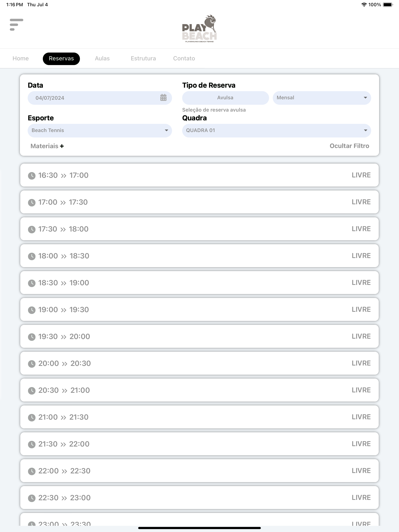Open the Contato tab
This screenshot has height=532, width=399.
[x=184, y=58]
